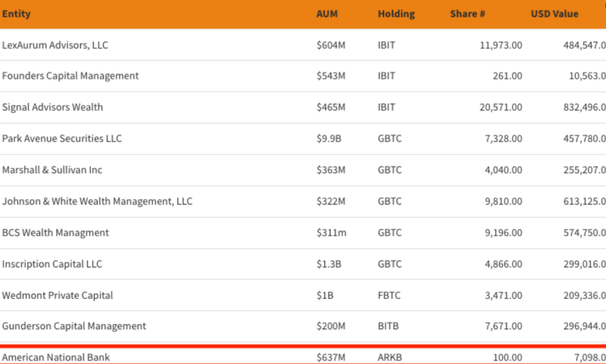Click share count 7,671.00
The image size is (606, 364).
tap(504, 326)
